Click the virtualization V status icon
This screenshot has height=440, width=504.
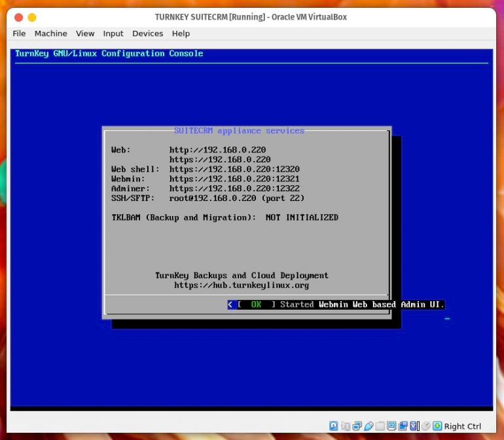[415, 426]
